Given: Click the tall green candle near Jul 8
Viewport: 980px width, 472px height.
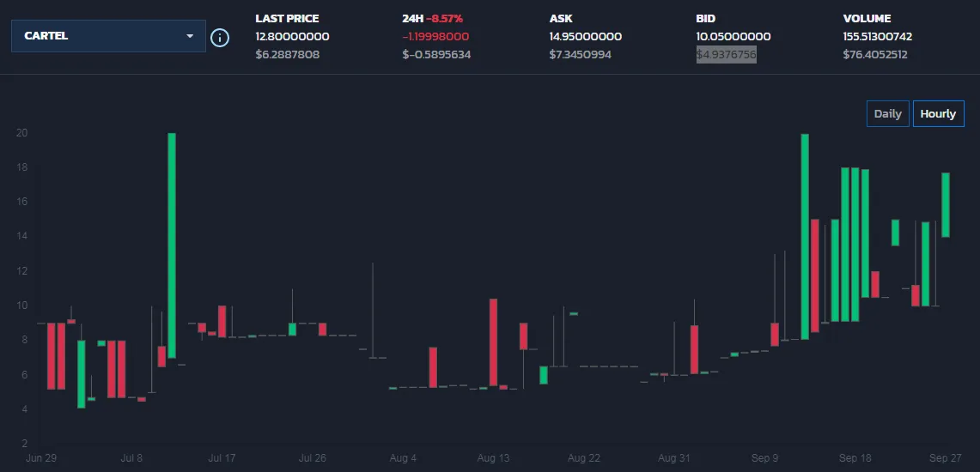Looking at the screenshot, I should pos(171,245).
